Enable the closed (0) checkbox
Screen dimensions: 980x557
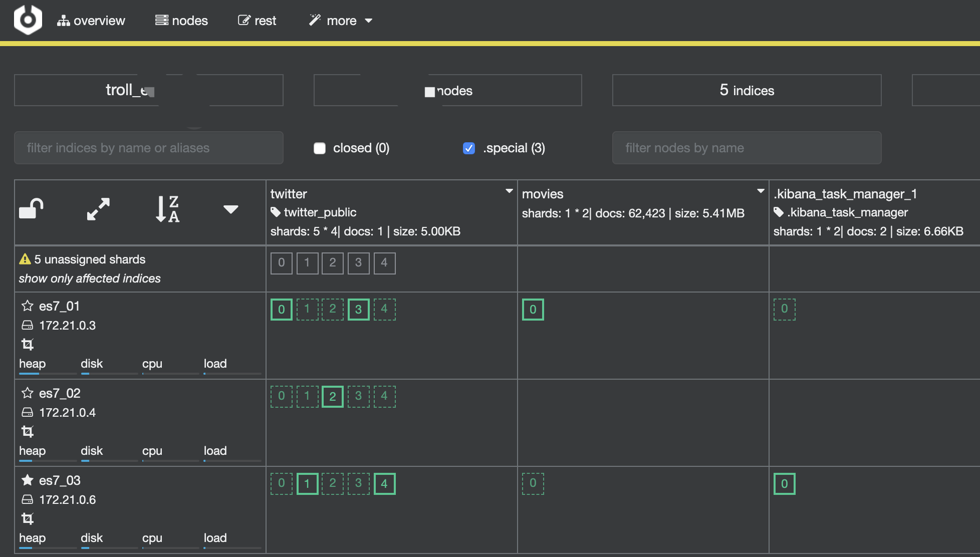coord(319,148)
